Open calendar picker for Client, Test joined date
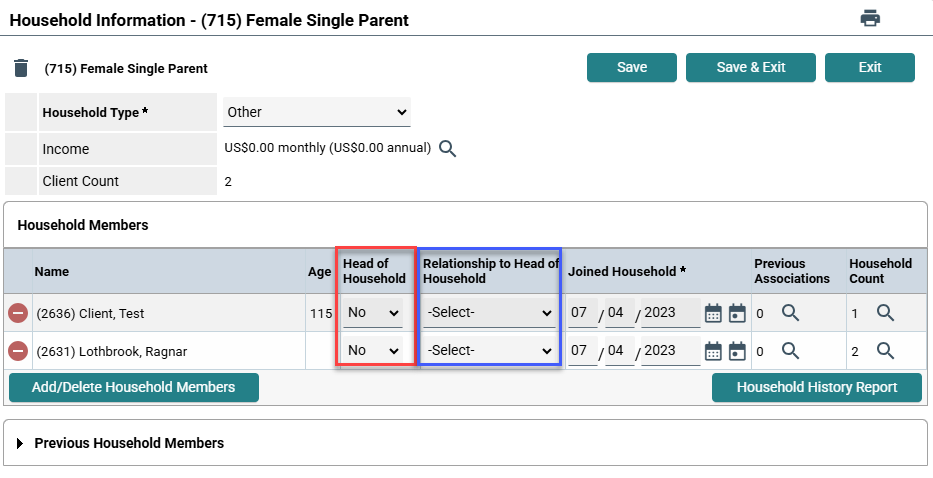Viewport: 933px width, 478px height. pos(713,313)
